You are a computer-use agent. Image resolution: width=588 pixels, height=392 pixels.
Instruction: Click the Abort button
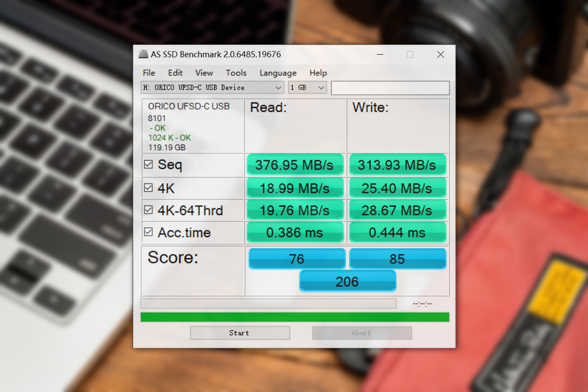(x=362, y=333)
